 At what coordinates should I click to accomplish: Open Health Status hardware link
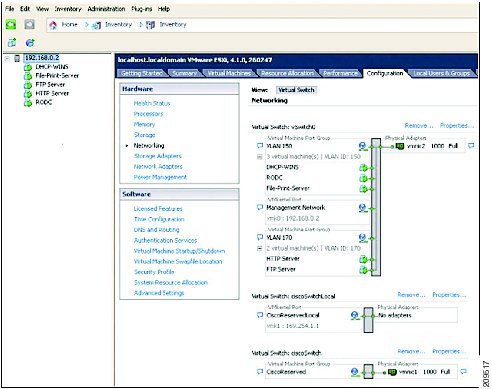tap(152, 103)
